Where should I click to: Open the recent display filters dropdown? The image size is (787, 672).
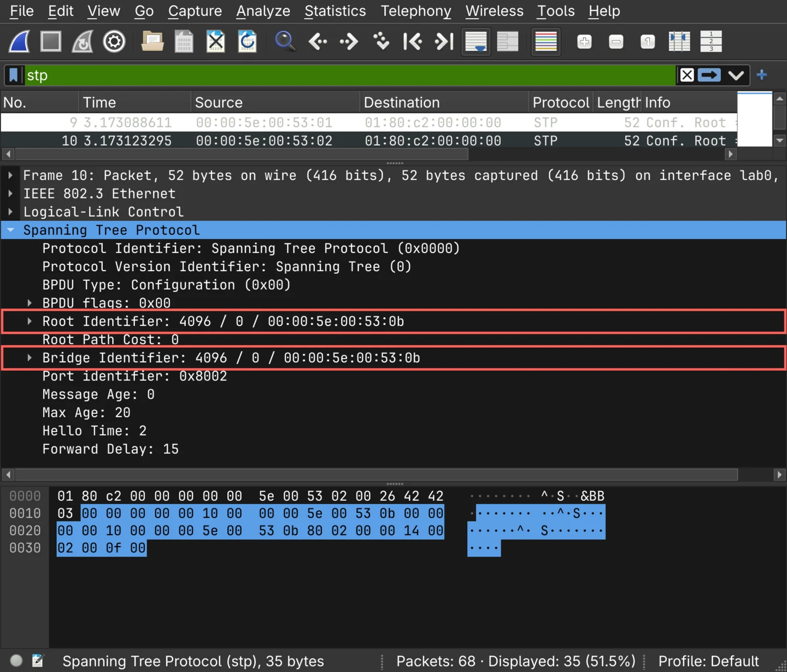(736, 75)
